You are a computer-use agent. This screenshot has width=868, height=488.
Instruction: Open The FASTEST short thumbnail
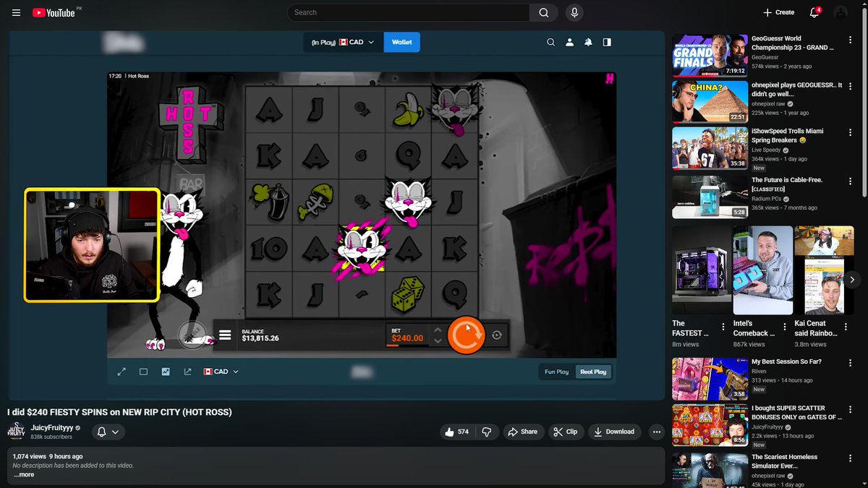click(x=701, y=270)
